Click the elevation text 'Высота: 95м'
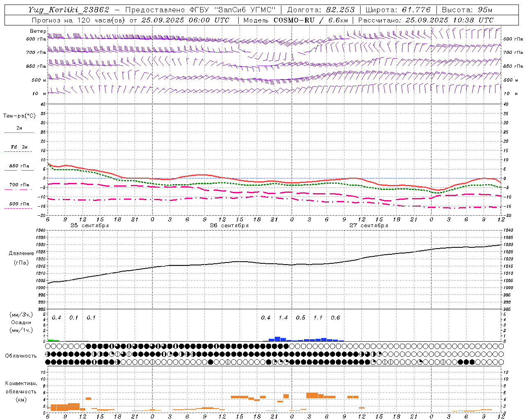Viewport: 525px width, 420px height. 467,10
